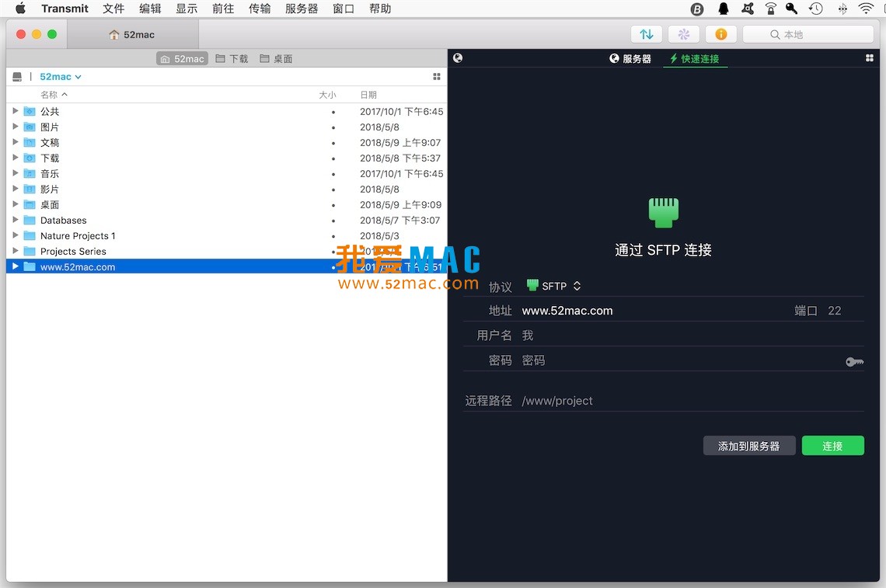Click the 本地 search field
Viewport: 886px width, 588px height.
(x=808, y=34)
